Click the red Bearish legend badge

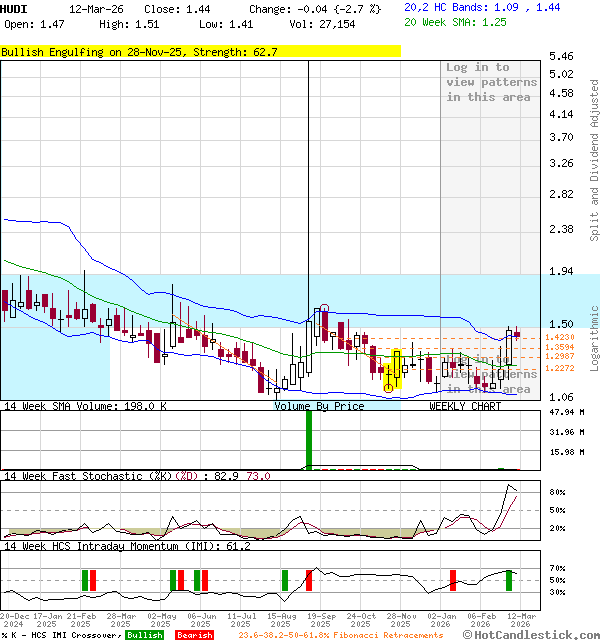click(194, 635)
